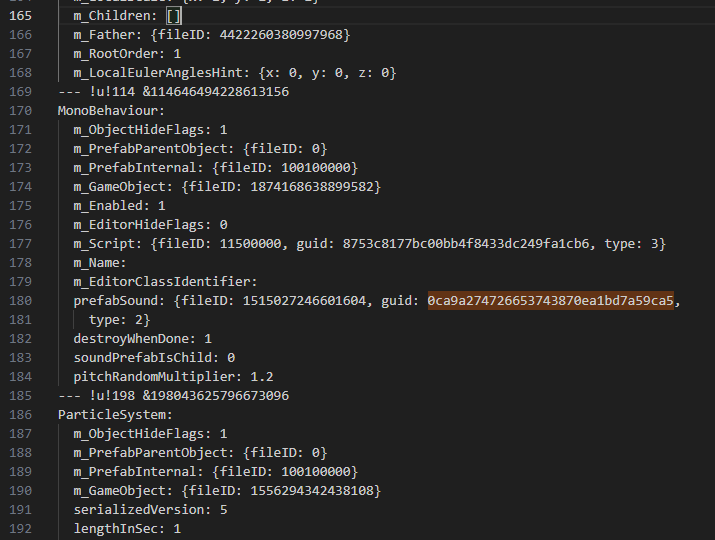Click the soundPrefabIsChild: 0 entry

pos(154,357)
